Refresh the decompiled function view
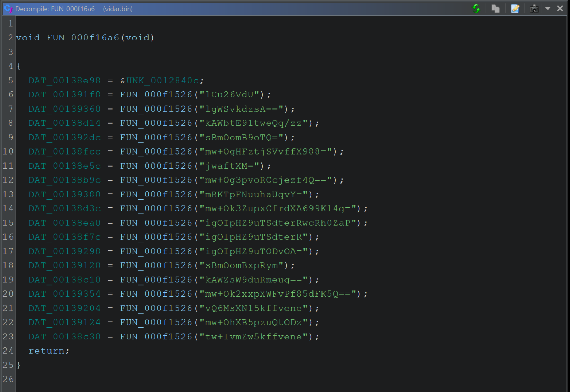This screenshot has height=392, width=570. 476,9
